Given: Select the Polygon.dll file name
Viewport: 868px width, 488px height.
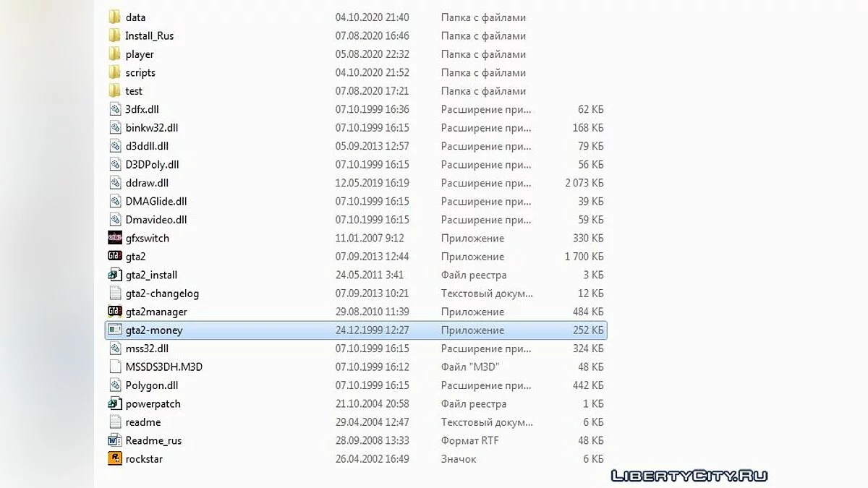Looking at the screenshot, I should 151,385.
